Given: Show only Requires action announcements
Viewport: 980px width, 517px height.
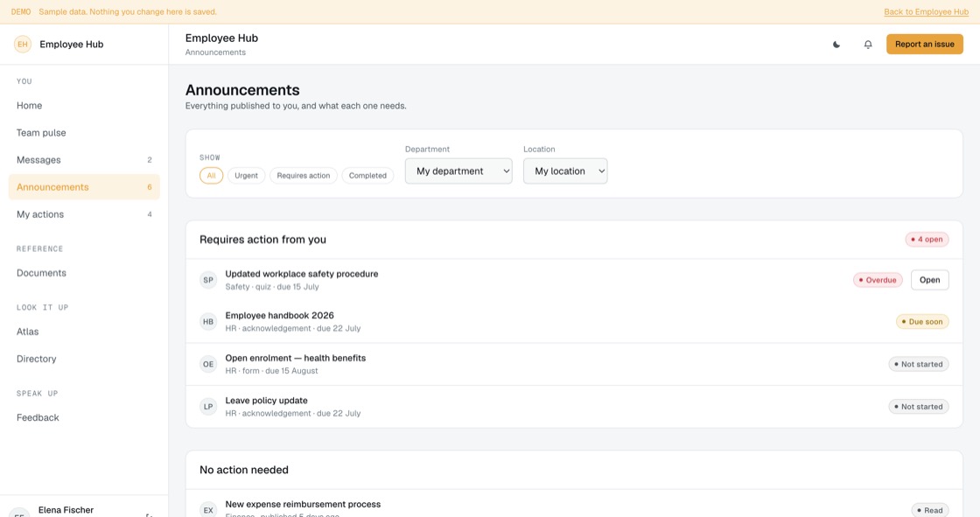Looking at the screenshot, I should coord(303,176).
